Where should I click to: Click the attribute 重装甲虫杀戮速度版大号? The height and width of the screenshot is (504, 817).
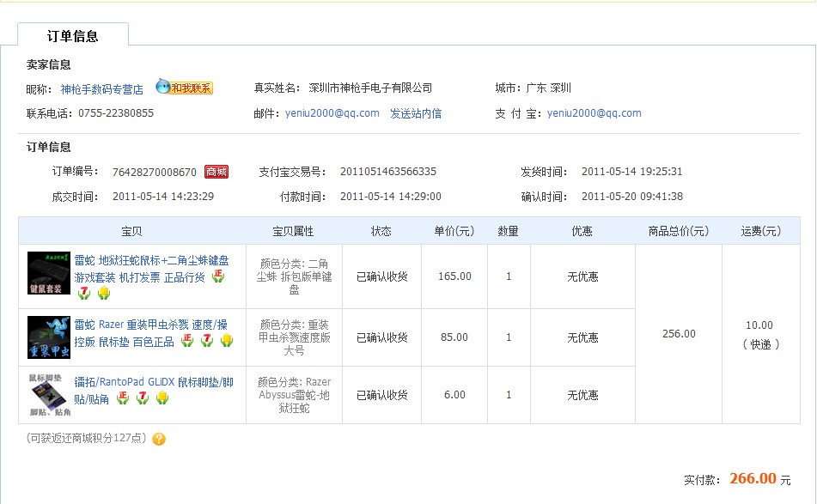(294, 337)
